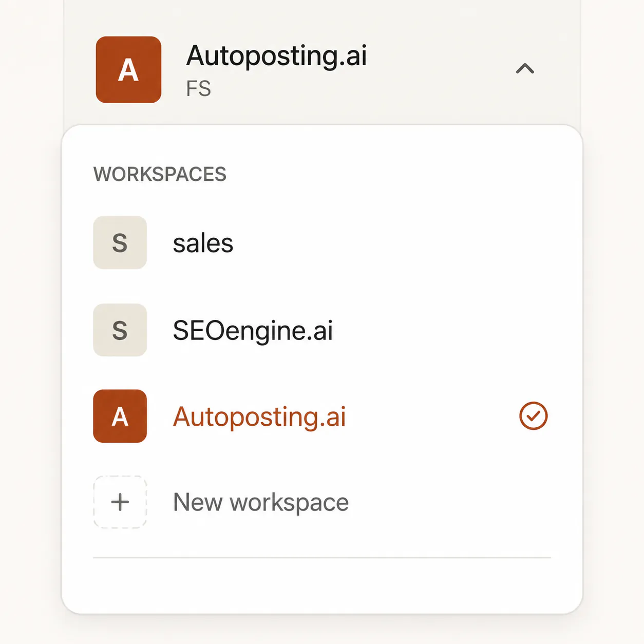Click the Autoposting.ai header avatar icon
Image resolution: width=644 pixels, height=644 pixels.
click(128, 69)
